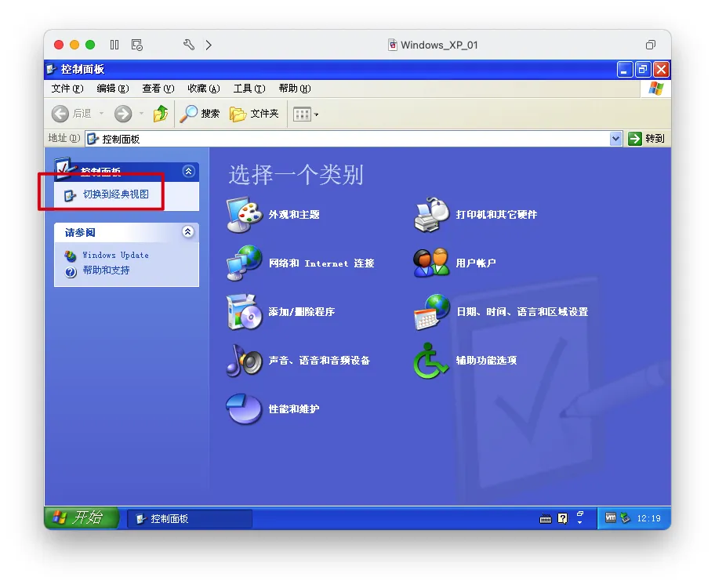Open the 编辑(E) menu
The image size is (715, 588).
pyautogui.click(x=113, y=89)
